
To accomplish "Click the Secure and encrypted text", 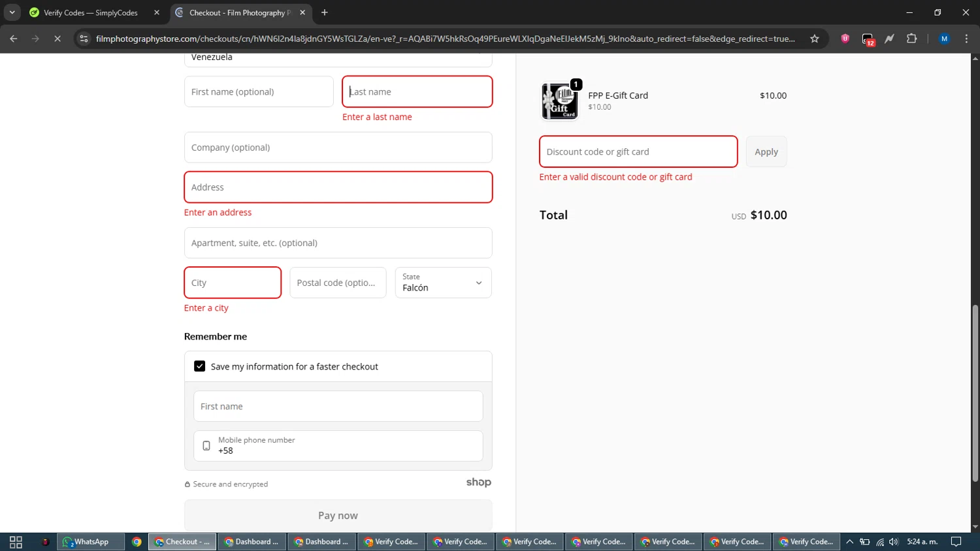I will tap(230, 484).
